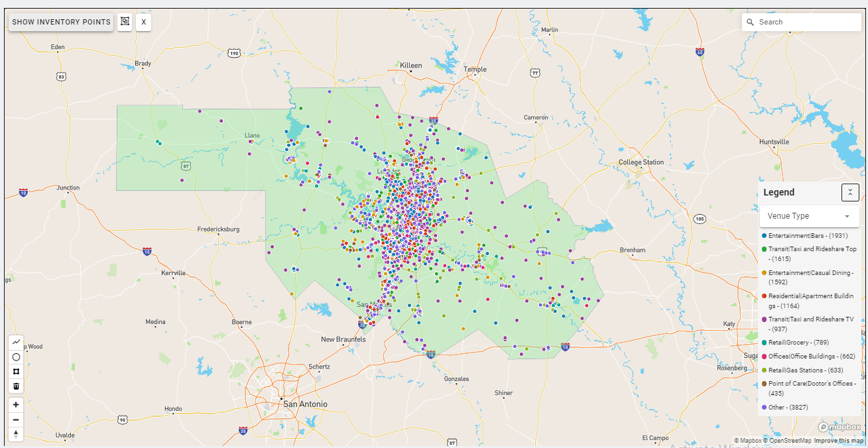Click the trash icon to delete drawn shapes
This screenshot has width=868, height=448.
17,386
